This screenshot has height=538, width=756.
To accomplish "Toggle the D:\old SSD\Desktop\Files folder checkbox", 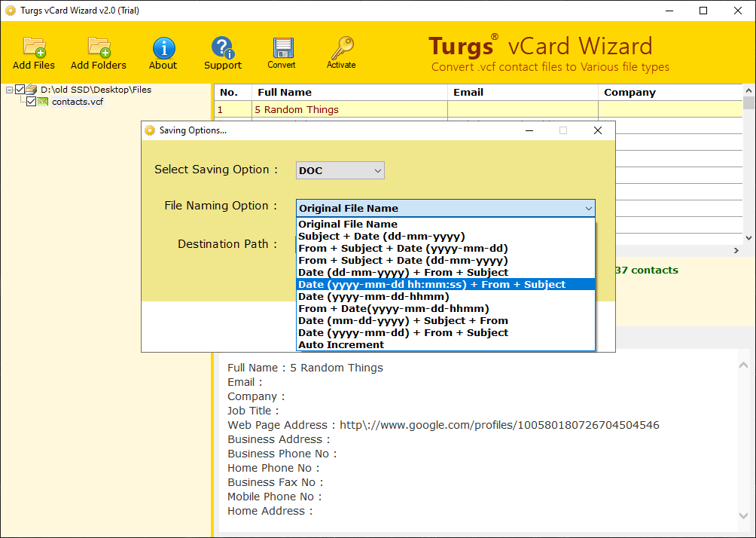I will tap(20, 89).
